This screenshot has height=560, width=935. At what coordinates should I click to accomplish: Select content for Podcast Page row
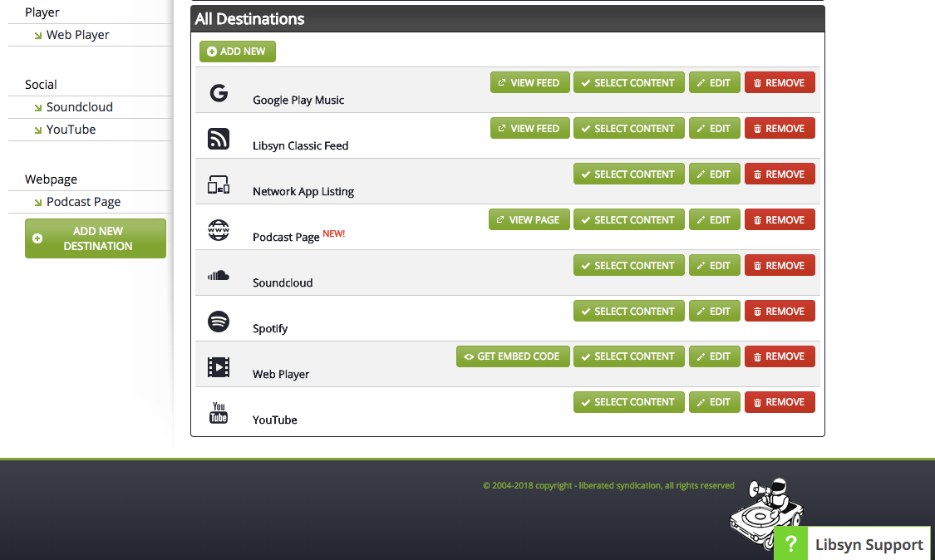coord(628,219)
